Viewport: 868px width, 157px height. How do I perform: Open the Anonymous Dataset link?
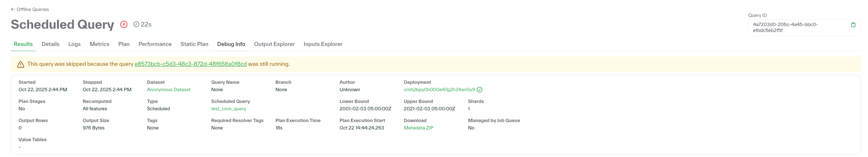[x=168, y=90]
